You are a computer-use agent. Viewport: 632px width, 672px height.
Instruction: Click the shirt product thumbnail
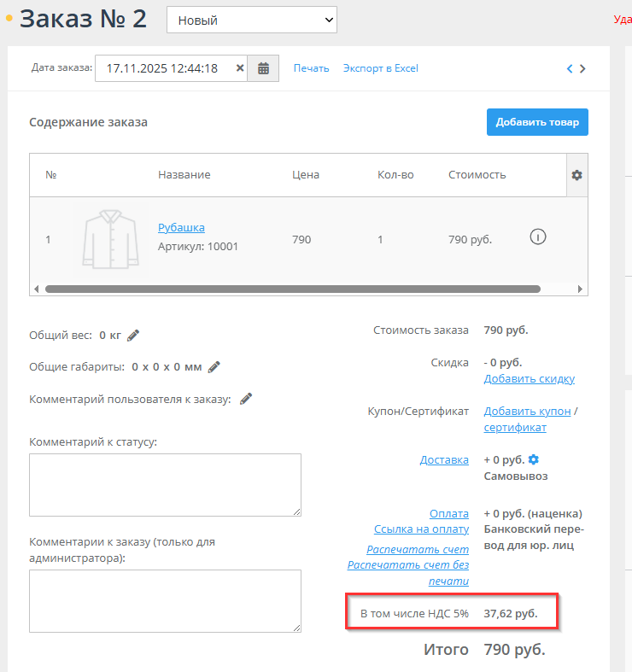[x=110, y=238]
